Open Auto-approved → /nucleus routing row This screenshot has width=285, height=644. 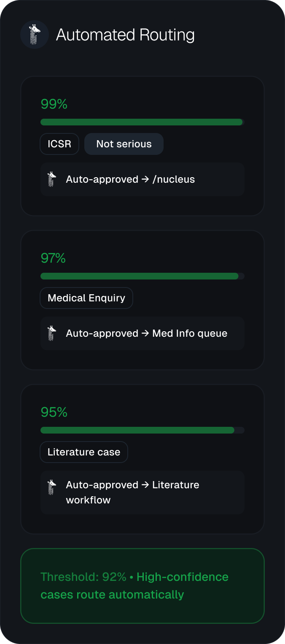(142, 179)
